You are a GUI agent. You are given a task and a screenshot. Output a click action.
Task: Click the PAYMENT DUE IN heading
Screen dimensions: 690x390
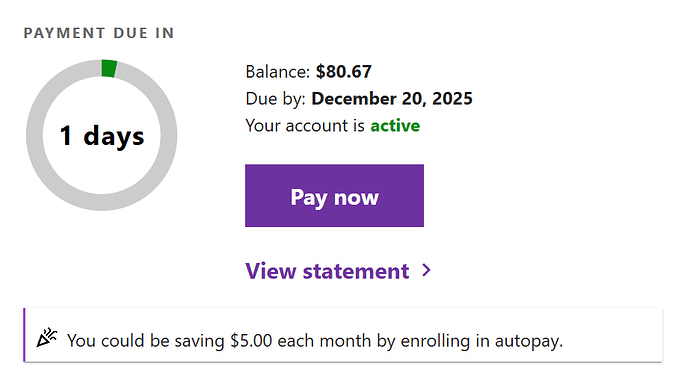99,33
